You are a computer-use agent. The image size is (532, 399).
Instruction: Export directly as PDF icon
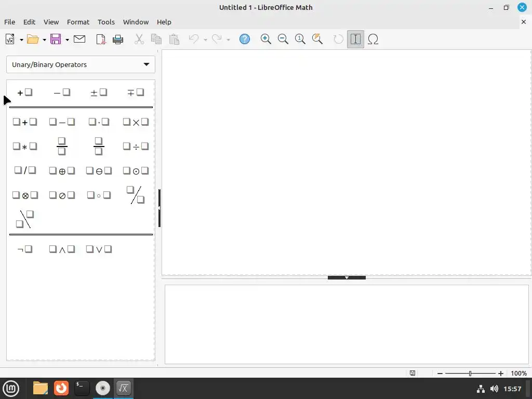point(101,39)
